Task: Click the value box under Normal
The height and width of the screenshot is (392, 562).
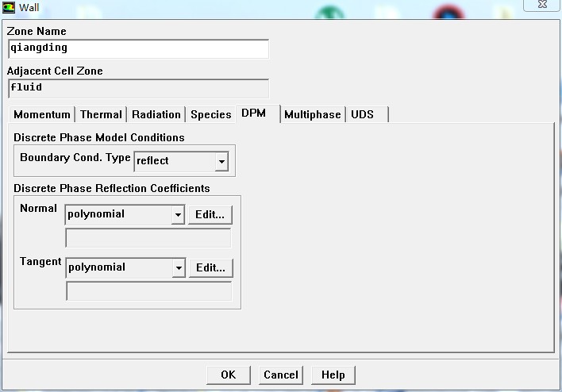Action: (x=148, y=238)
